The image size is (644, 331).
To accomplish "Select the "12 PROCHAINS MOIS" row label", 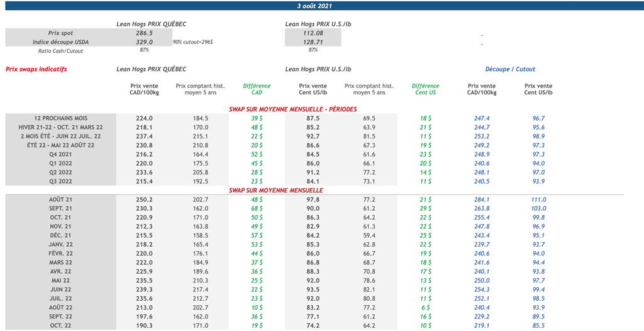I will (61, 118).
